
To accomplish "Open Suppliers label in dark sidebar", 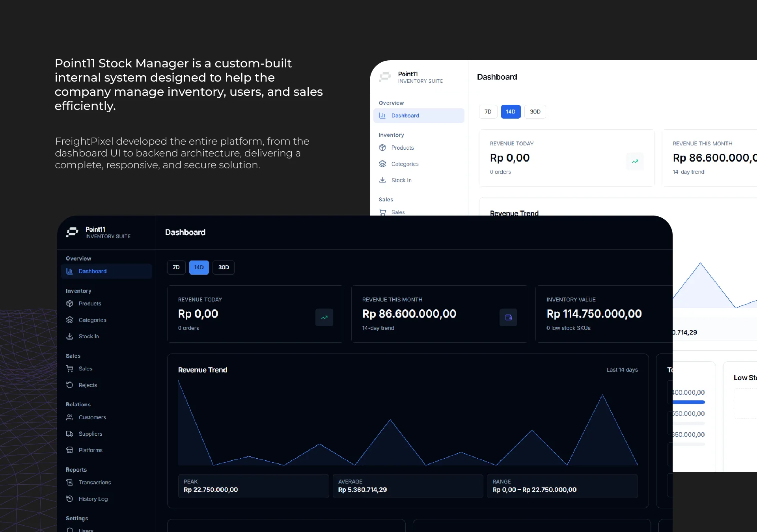I will [90, 434].
